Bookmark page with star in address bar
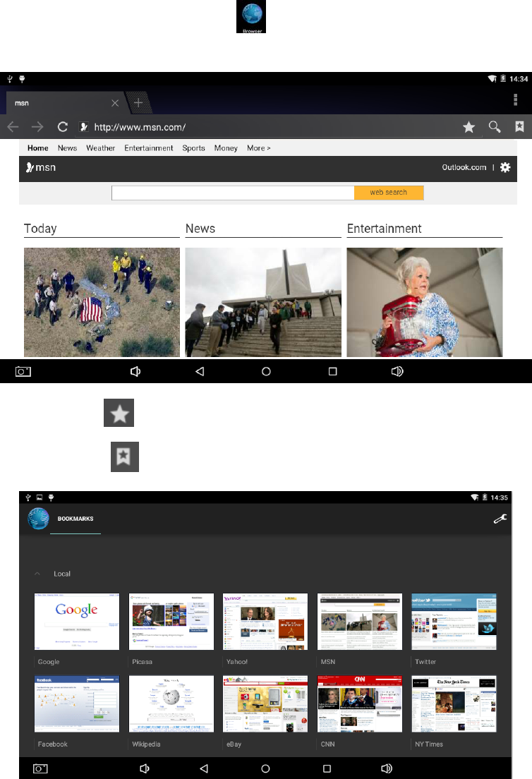532x779 pixels. point(468,127)
